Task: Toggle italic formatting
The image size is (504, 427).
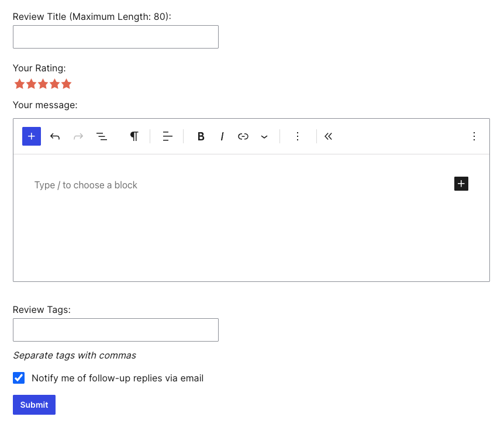Action: click(x=222, y=136)
